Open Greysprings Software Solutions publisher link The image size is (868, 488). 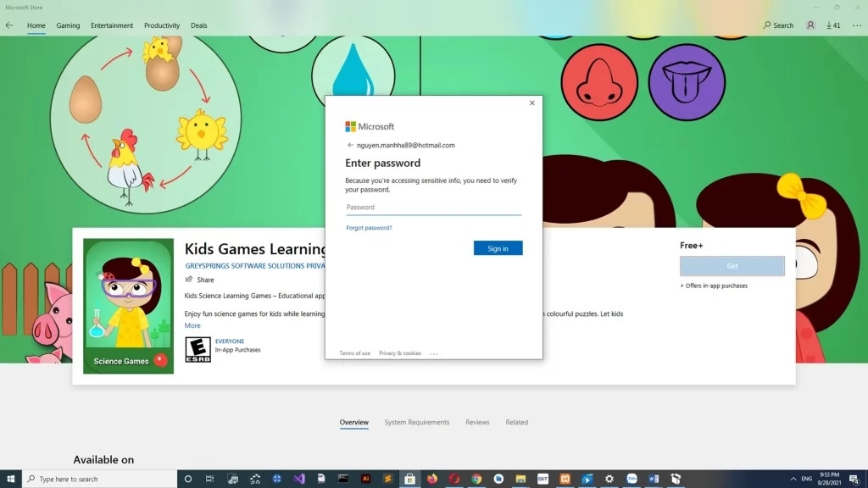point(255,265)
